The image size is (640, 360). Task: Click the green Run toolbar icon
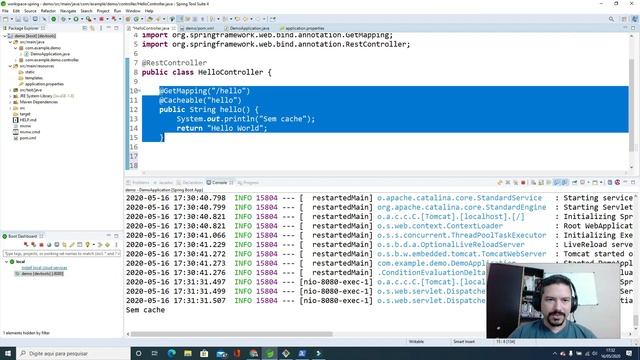[x=76, y=19]
